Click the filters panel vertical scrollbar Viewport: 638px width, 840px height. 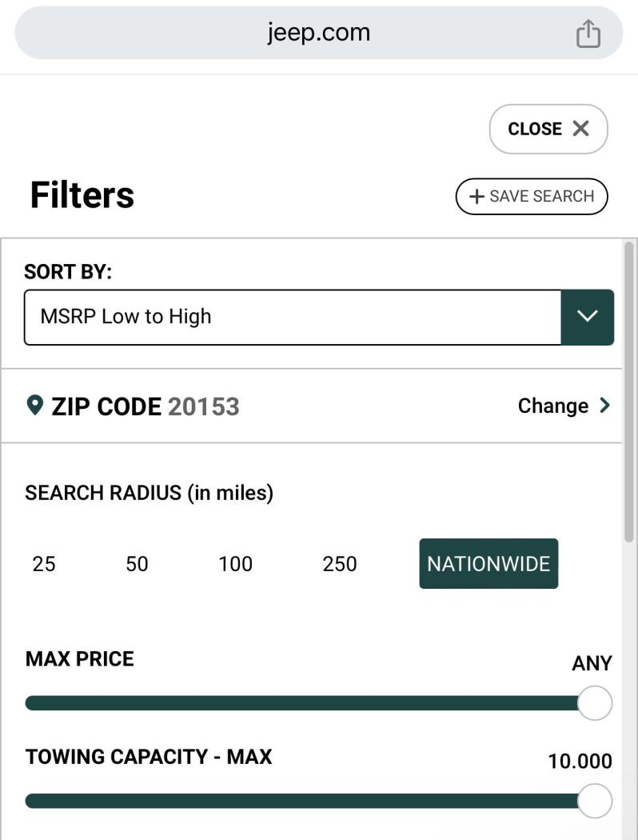coord(629,392)
